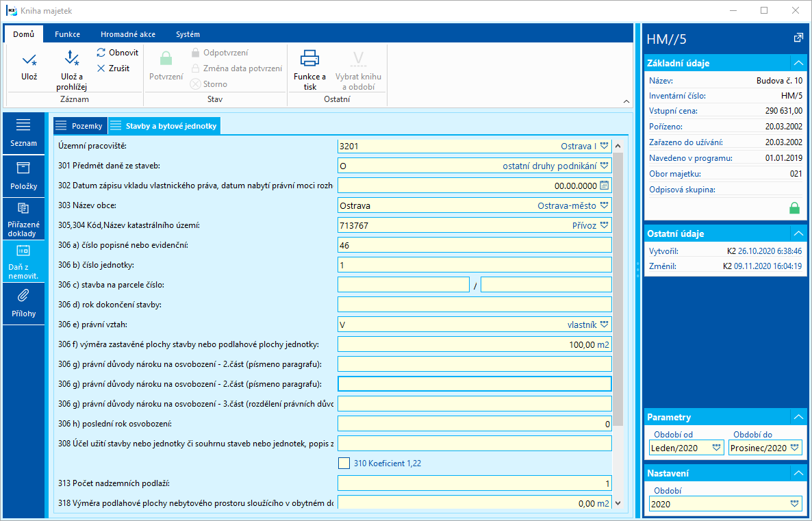Click Změna data potvrzení
The width and height of the screenshot is (812, 521).
237,68
